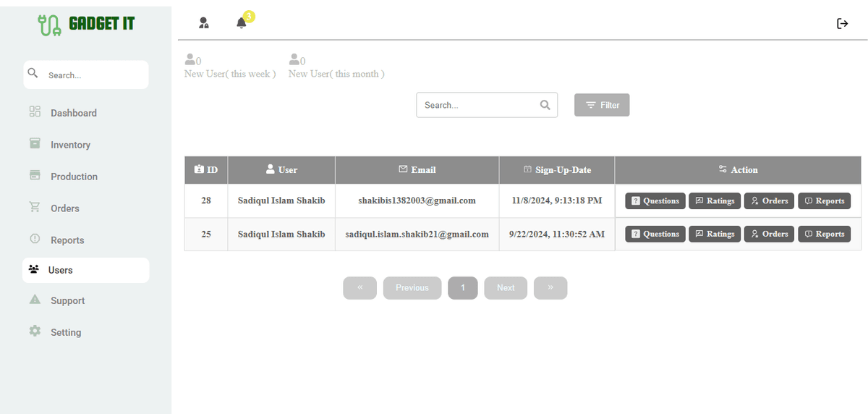Image resolution: width=868 pixels, height=414 pixels.
Task: Click the Inventory box icon
Action: point(35,143)
